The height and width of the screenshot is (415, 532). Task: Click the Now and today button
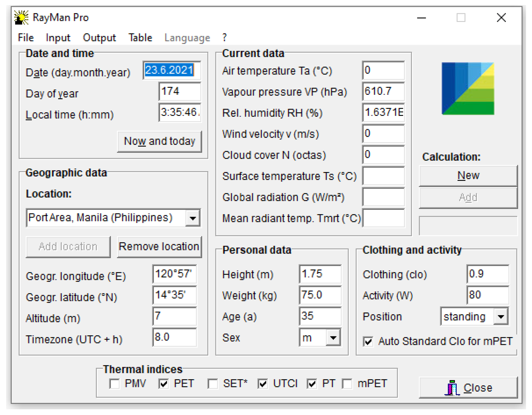pyautogui.click(x=160, y=141)
